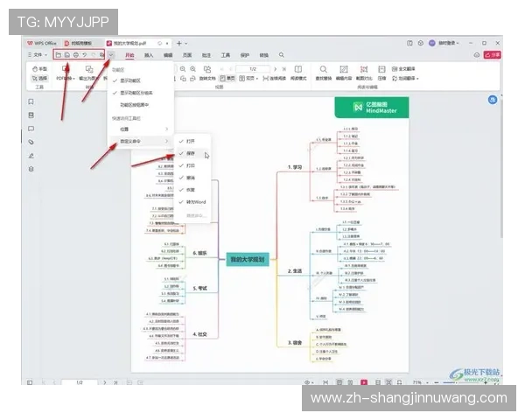This screenshot has height=420, width=525.
Task: Switch to the Insert (插入) ribbon tab
Action: click(149, 55)
